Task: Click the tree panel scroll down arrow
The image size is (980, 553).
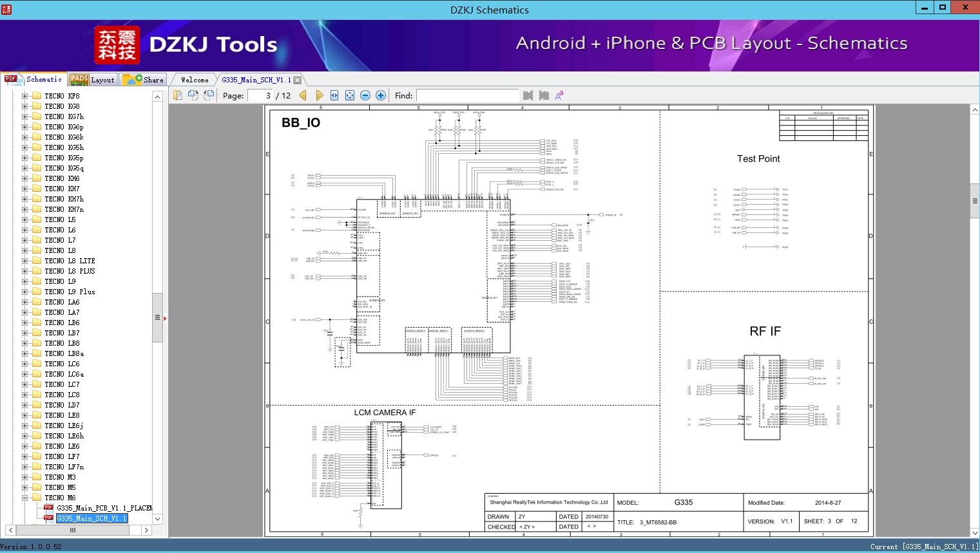Action: click(157, 519)
